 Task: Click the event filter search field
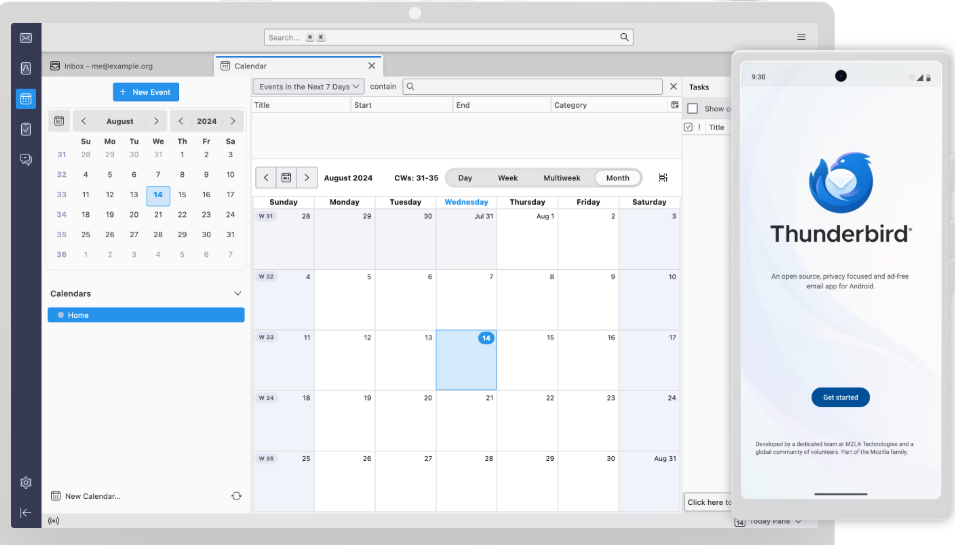(x=532, y=86)
